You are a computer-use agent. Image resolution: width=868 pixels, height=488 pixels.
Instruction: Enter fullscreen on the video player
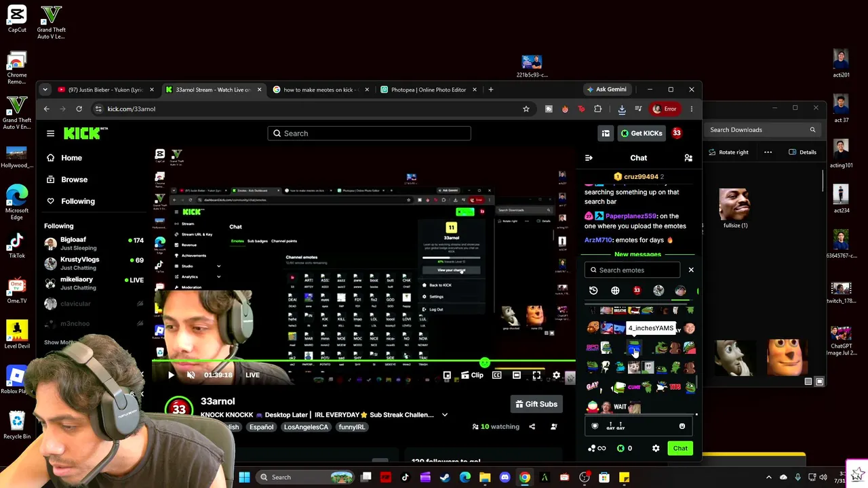[x=536, y=375]
